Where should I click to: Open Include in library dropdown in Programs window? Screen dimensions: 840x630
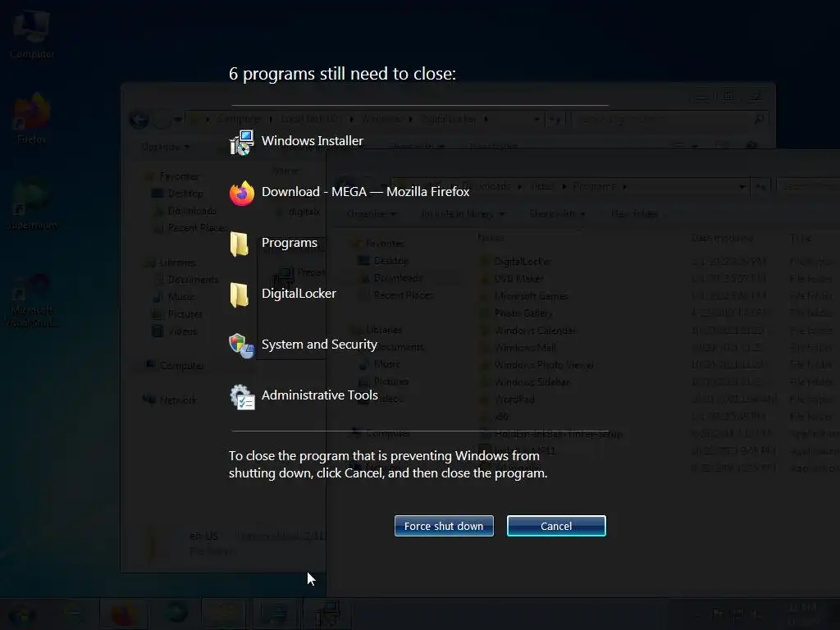(463, 214)
